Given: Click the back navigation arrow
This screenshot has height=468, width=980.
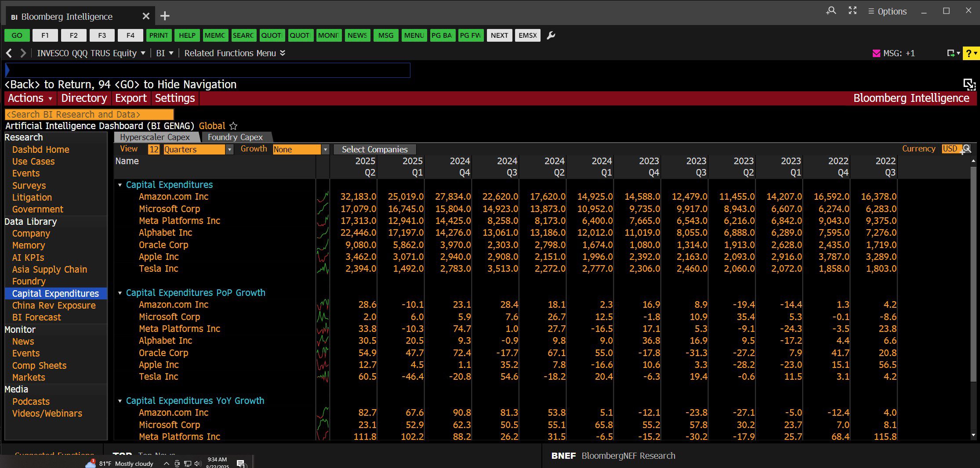Looking at the screenshot, I should click(x=9, y=53).
